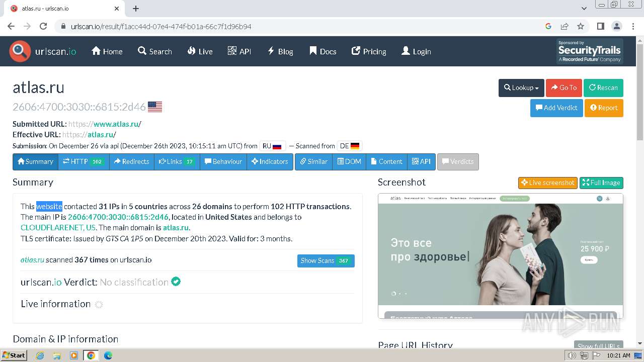The image size is (644, 362).
Task: Click CLOUDFLARENET, US link
Action: pyautogui.click(x=58, y=227)
